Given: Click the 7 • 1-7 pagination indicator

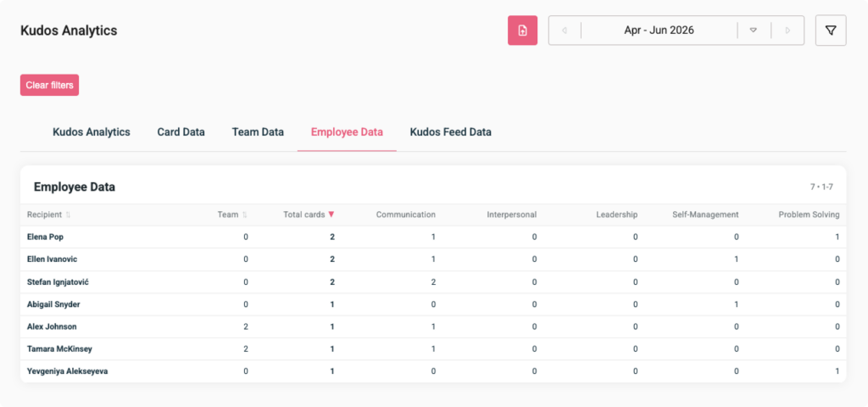Looking at the screenshot, I should tap(821, 187).
